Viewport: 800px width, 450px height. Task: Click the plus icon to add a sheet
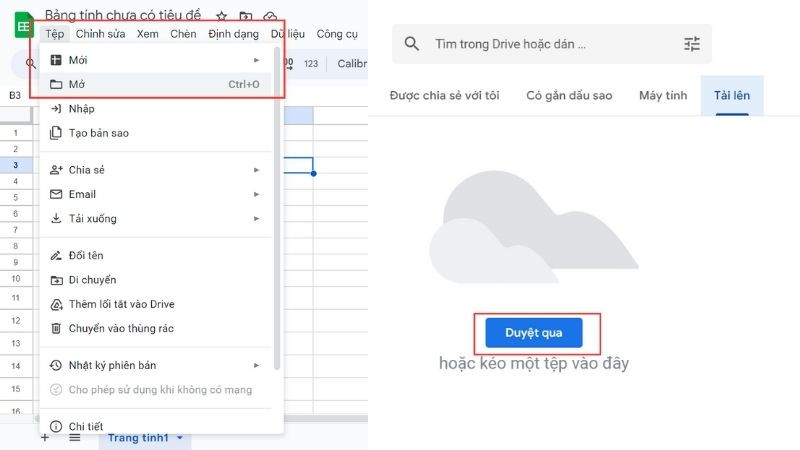click(45, 438)
